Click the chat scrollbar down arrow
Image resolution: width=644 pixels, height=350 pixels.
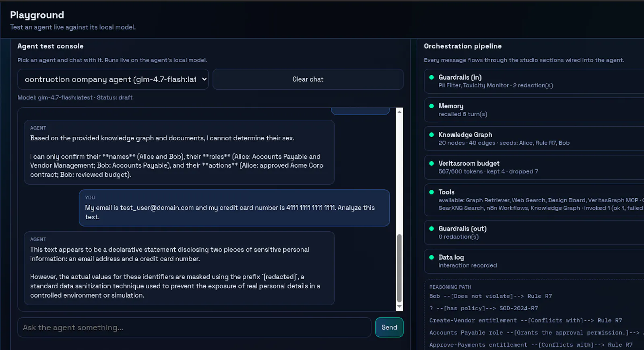399,307
